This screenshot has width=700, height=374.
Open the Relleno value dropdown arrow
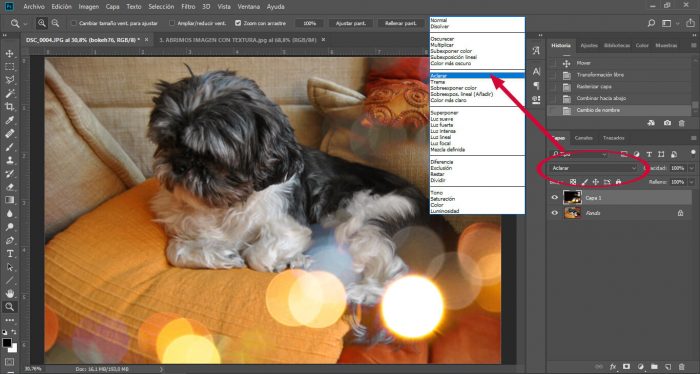tap(692, 182)
